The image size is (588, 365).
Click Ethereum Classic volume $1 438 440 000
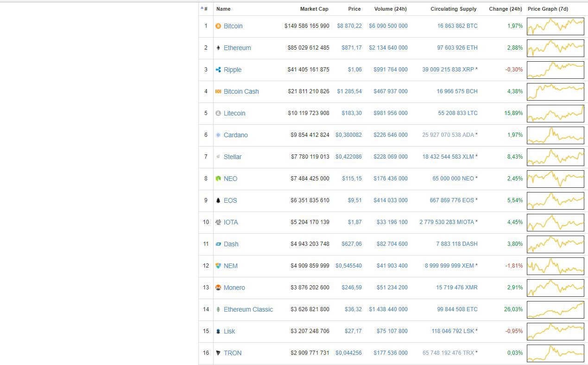click(388, 309)
